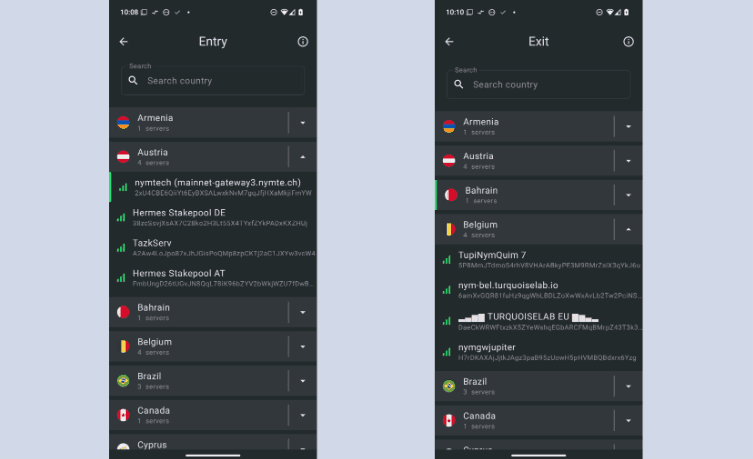This screenshot has width=753, height=459.
Task: Open info icon on Entry screen
Action: [x=303, y=42]
